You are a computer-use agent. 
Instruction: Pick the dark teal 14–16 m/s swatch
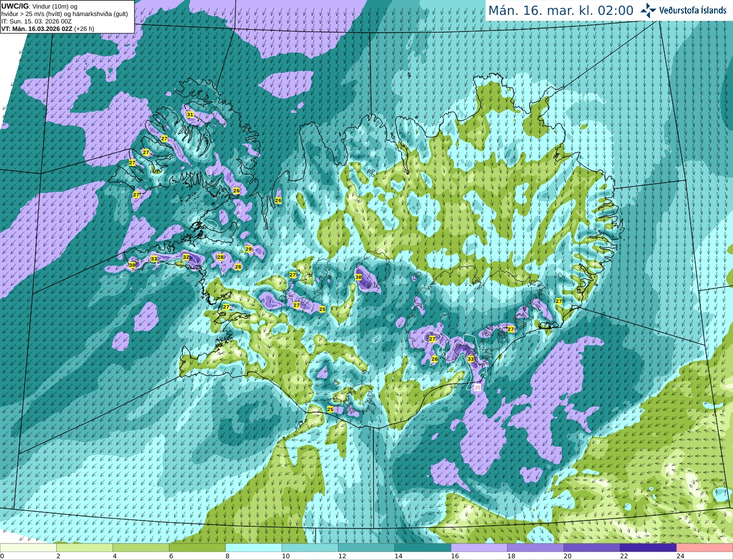pyautogui.click(x=423, y=547)
